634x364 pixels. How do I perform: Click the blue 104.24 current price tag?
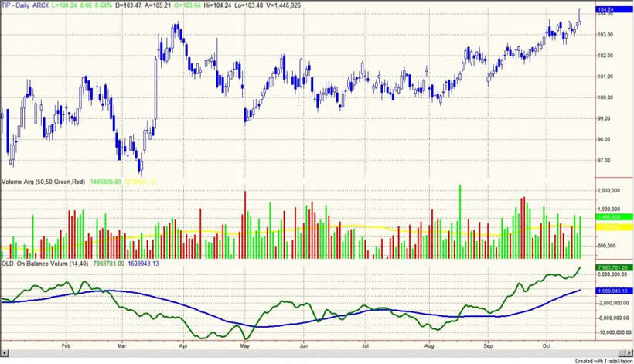pos(614,9)
